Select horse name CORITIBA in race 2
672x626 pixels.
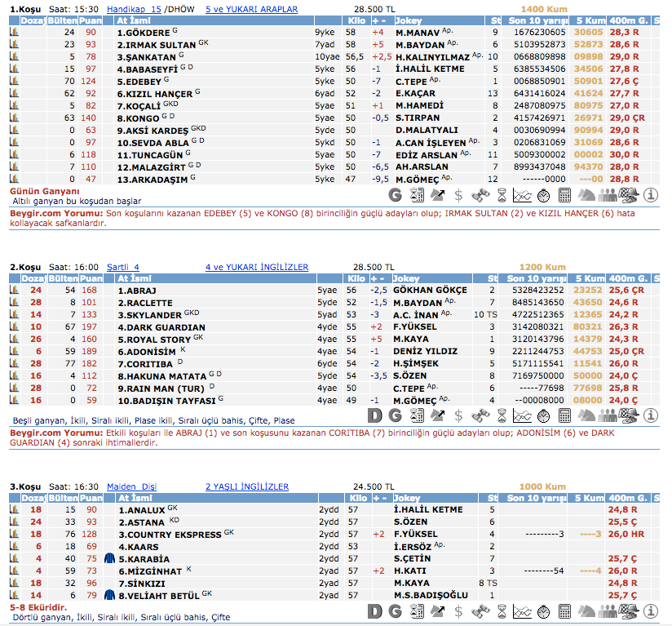pos(144,363)
